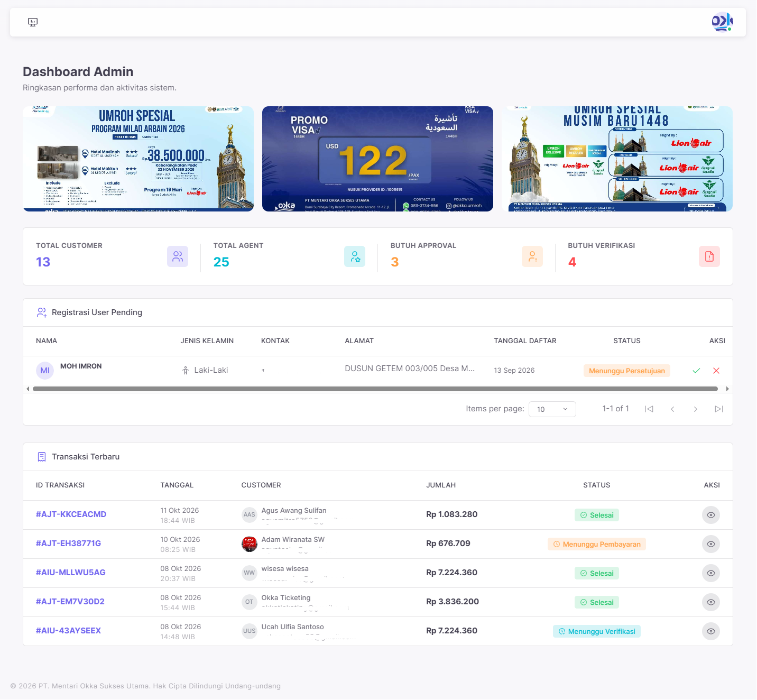Click Butuh Verifikasi value 4
This screenshot has width=757, height=700.
572,262
